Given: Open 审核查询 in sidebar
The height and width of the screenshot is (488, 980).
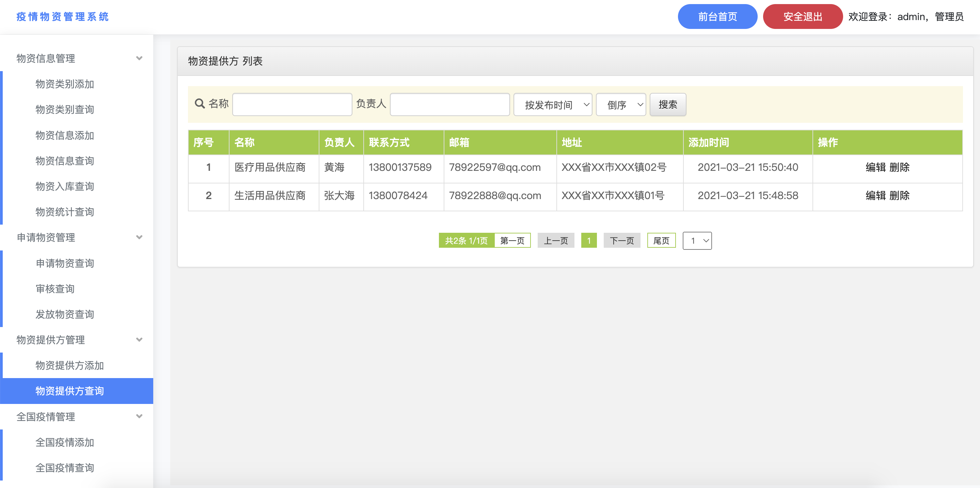Looking at the screenshot, I should coord(55,289).
